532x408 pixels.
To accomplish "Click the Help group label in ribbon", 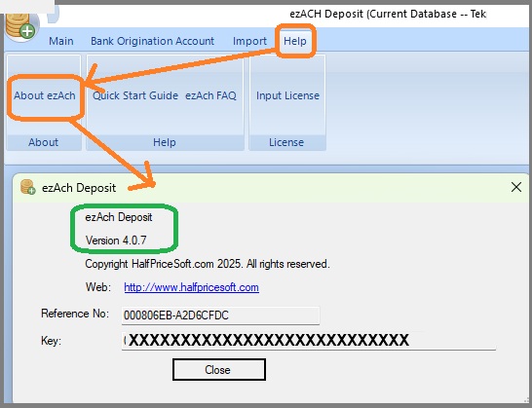I will click(x=165, y=142).
